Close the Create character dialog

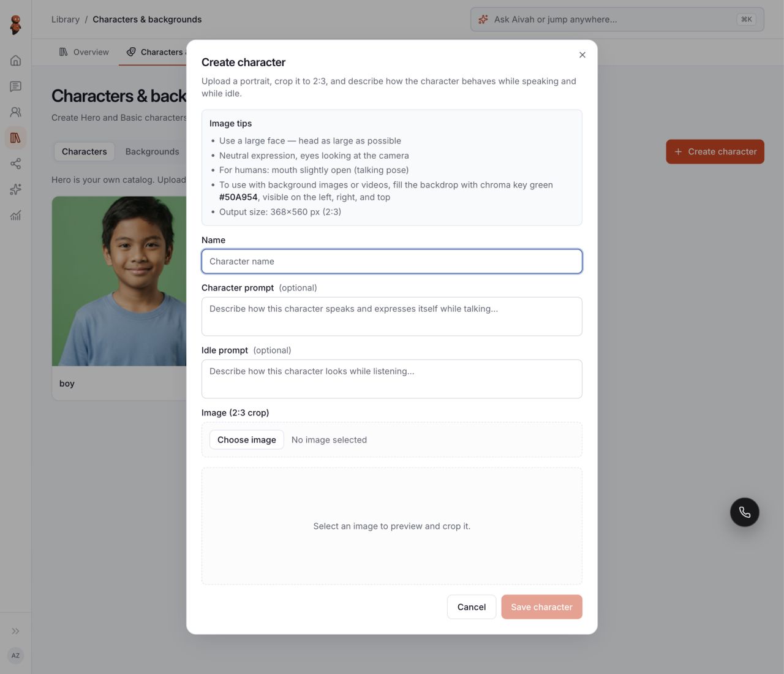click(582, 55)
